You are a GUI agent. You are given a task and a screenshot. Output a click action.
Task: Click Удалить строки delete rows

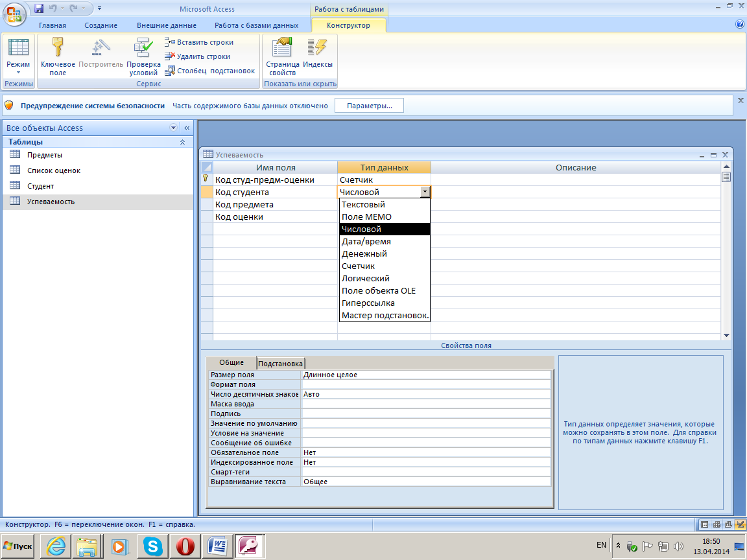(198, 56)
